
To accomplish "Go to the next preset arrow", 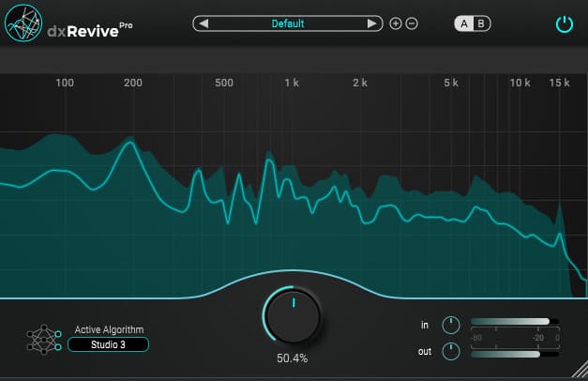I will click(x=371, y=23).
